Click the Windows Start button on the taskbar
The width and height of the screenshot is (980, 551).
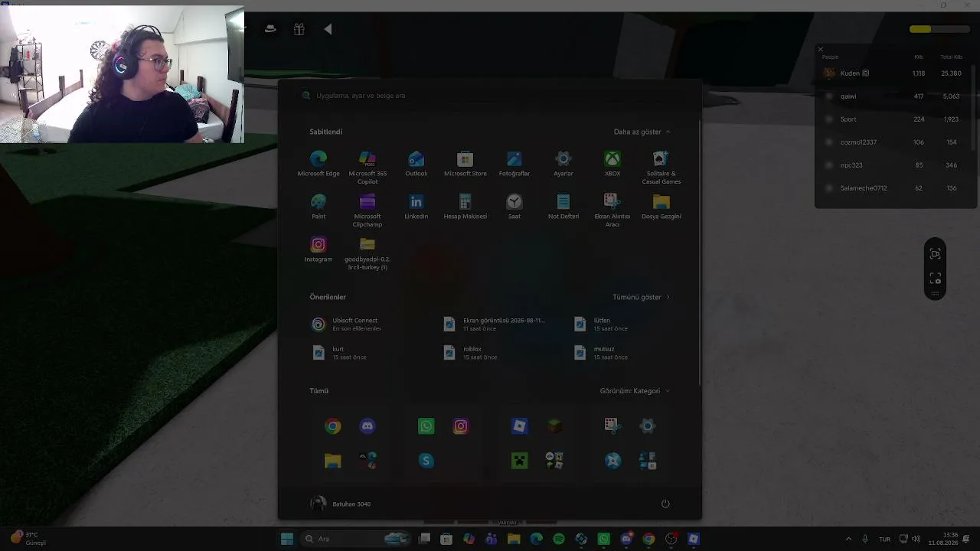[x=287, y=539]
